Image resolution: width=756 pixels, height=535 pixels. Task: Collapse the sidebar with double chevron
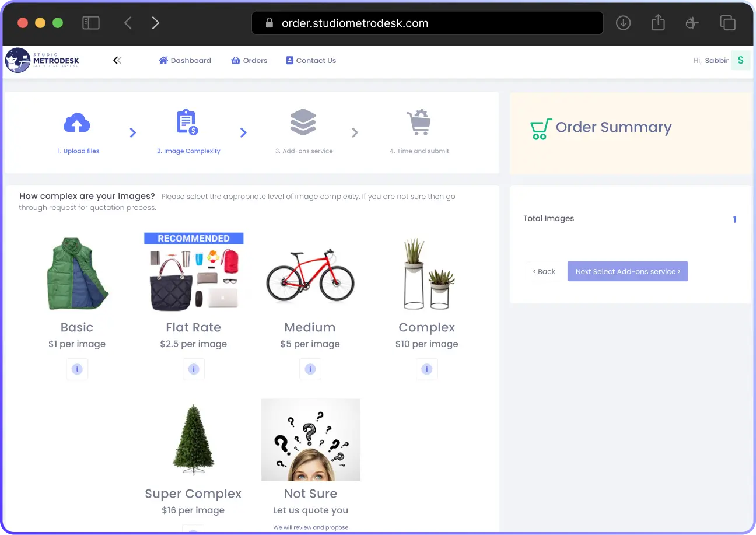pyautogui.click(x=117, y=60)
